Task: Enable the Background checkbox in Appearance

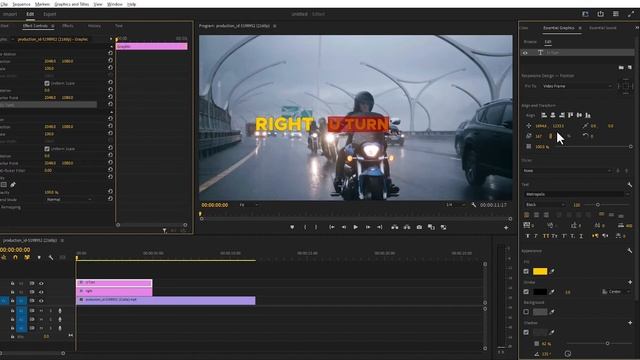Action: tap(526, 312)
